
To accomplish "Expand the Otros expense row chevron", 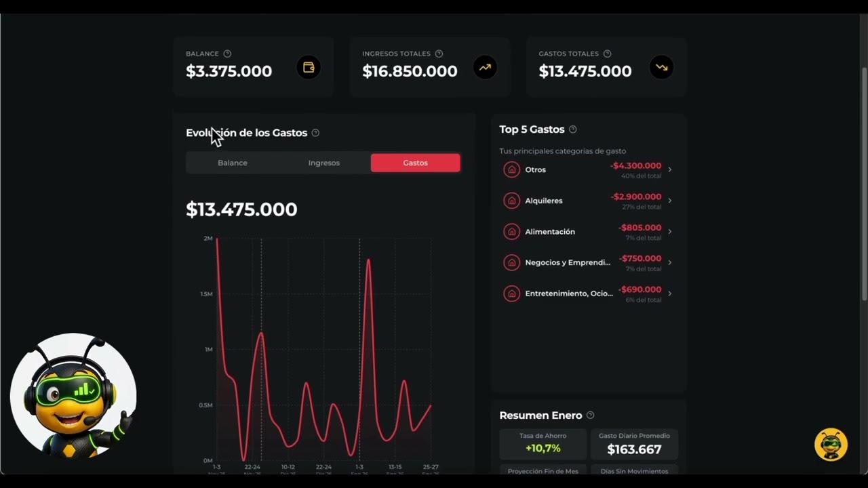I will pos(670,169).
